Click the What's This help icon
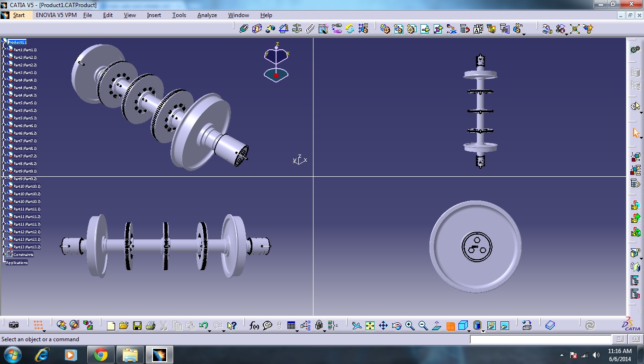 (x=232, y=326)
